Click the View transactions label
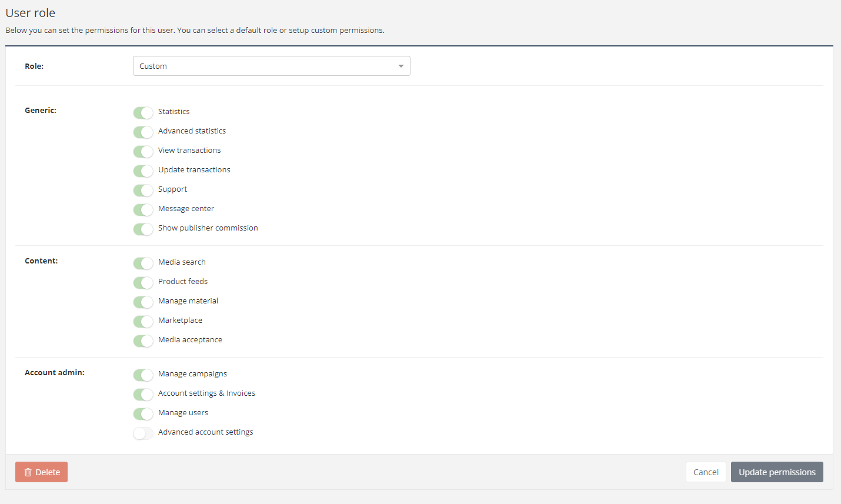 coord(189,150)
